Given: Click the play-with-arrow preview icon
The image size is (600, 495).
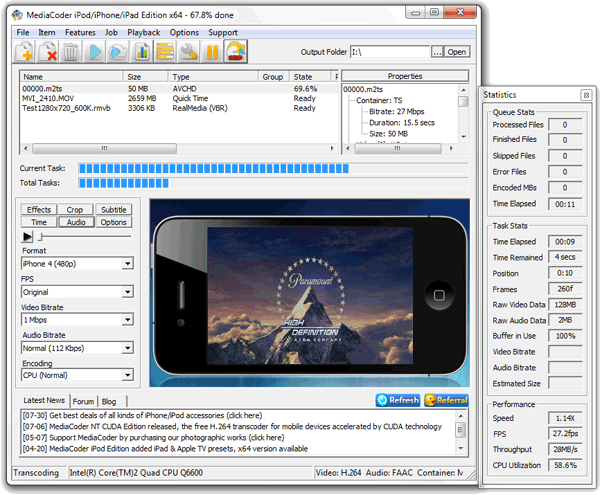Looking at the screenshot, I should [117, 51].
